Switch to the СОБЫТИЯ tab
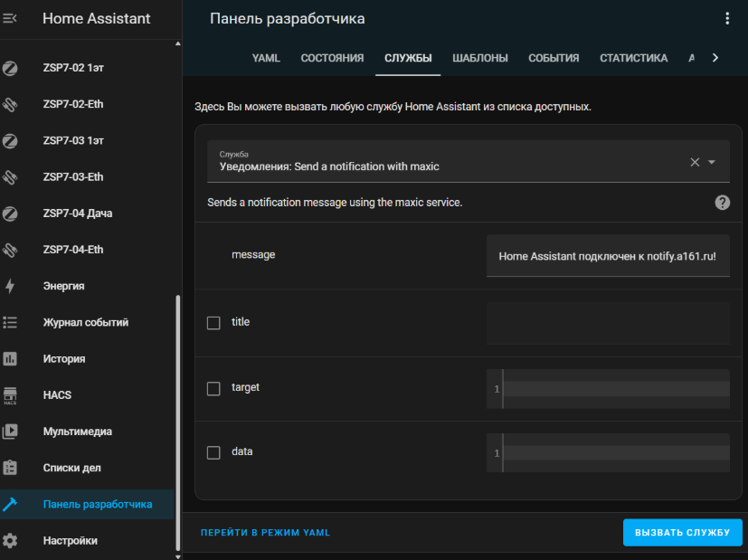Viewport: 748px width, 560px height. tap(554, 58)
